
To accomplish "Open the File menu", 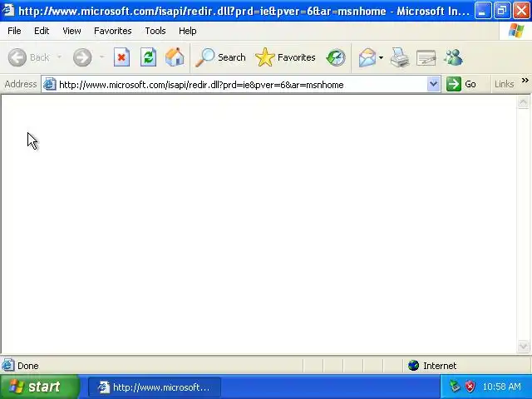I will coord(14,31).
